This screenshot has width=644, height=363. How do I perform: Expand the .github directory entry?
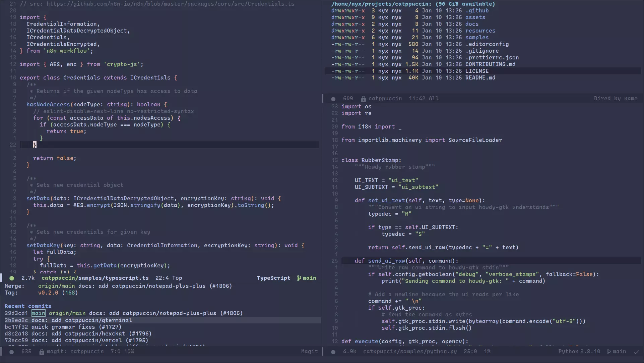pos(476,11)
